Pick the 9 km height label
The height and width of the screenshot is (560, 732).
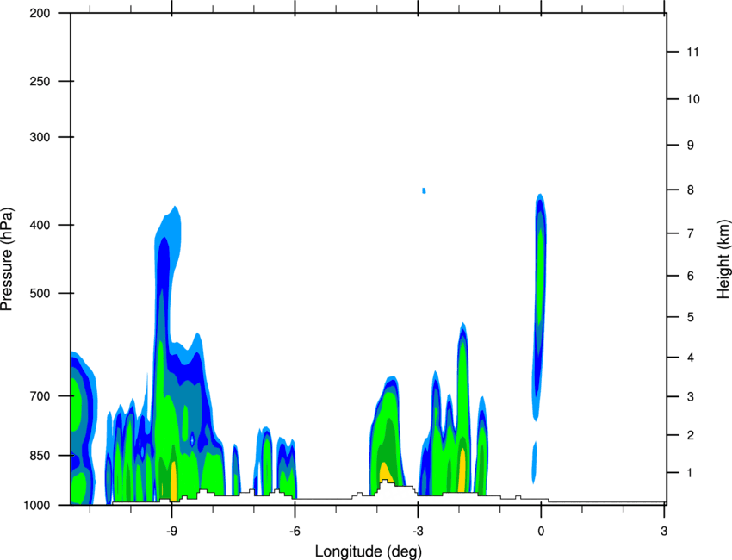click(x=690, y=146)
